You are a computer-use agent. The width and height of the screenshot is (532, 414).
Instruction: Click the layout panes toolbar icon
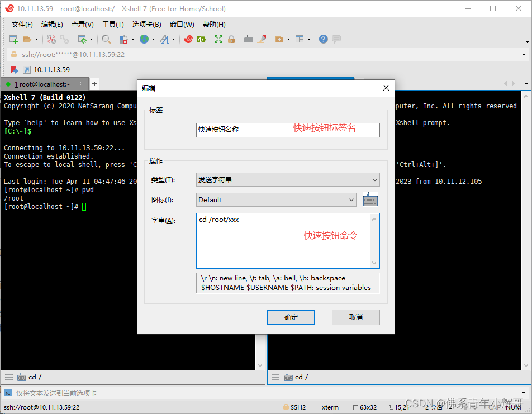(300, 39)
